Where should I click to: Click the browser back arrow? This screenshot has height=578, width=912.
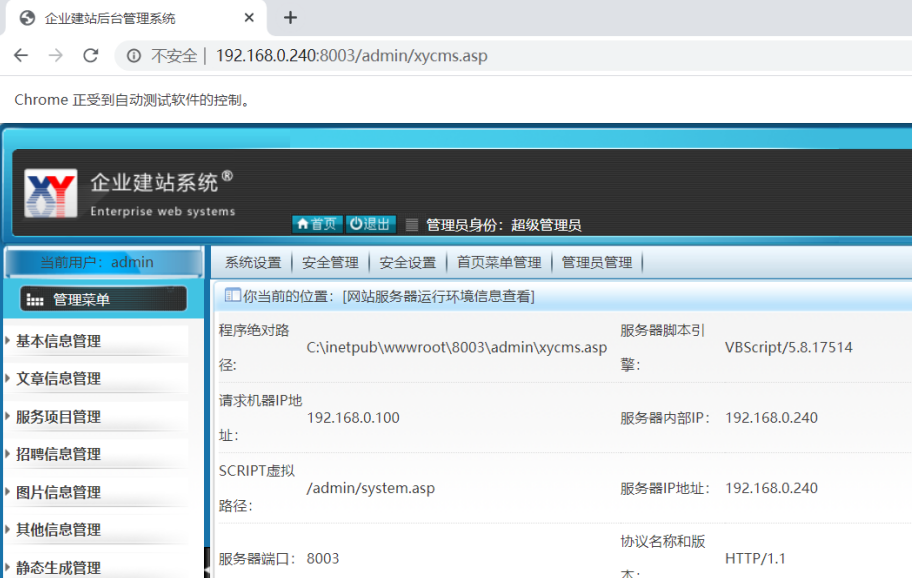point(21,55)
